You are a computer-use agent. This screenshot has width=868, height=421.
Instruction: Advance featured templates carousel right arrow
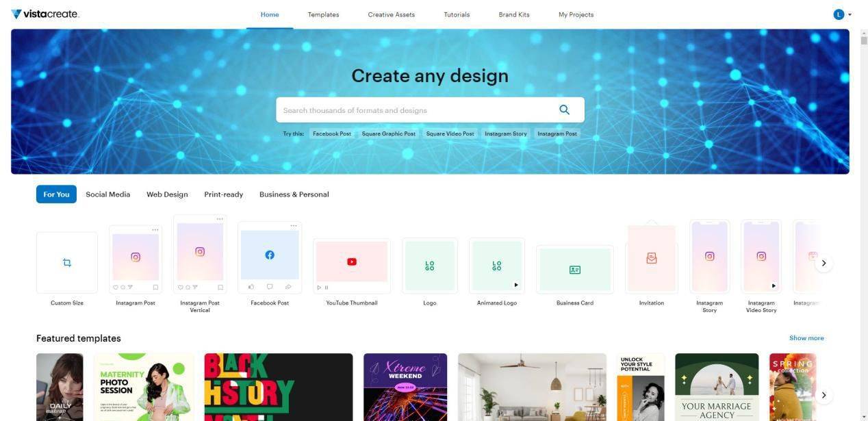click(x=824, y=395)
